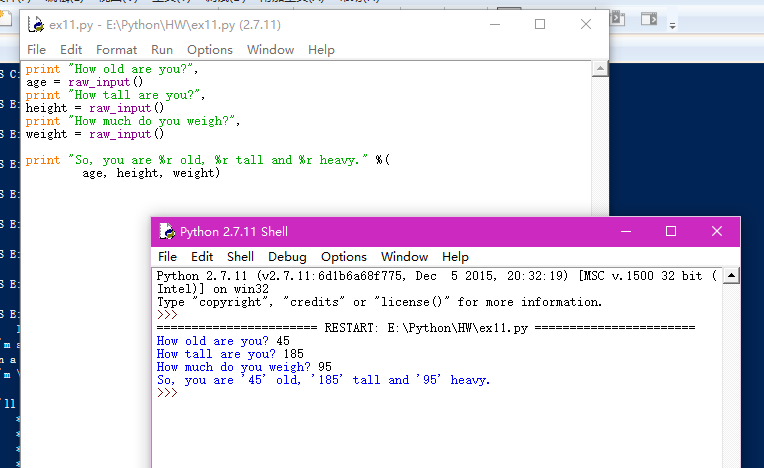
Task: Open the Format menu in the editor
Action: pos(117,49)
